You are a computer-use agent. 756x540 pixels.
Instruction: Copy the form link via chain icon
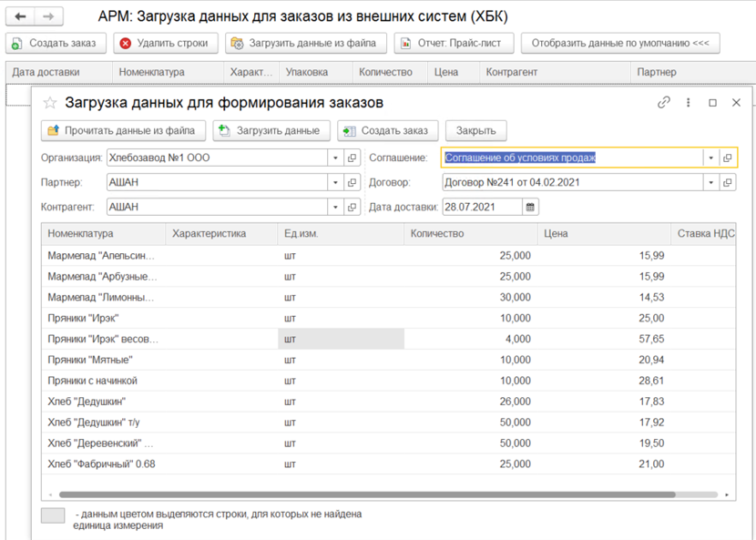[664, 103]
